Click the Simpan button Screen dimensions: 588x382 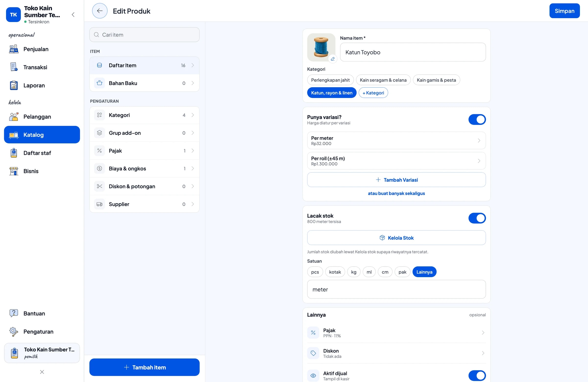coord(564,11)
